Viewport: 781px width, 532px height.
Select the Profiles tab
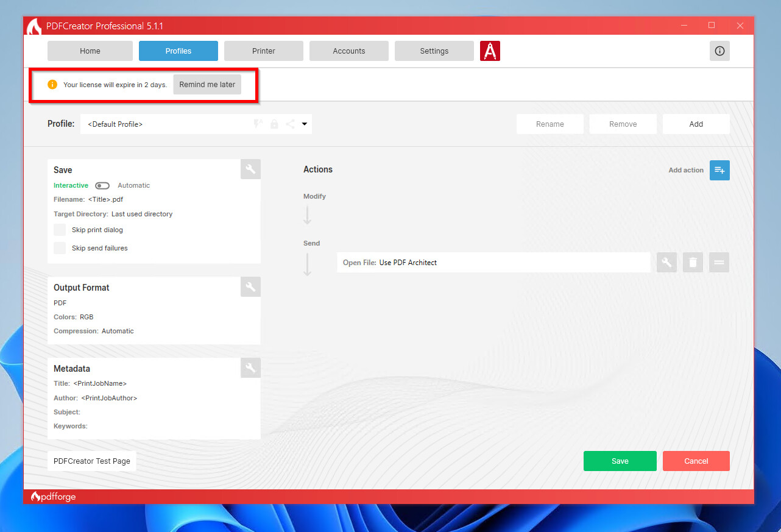click(178, 51)
